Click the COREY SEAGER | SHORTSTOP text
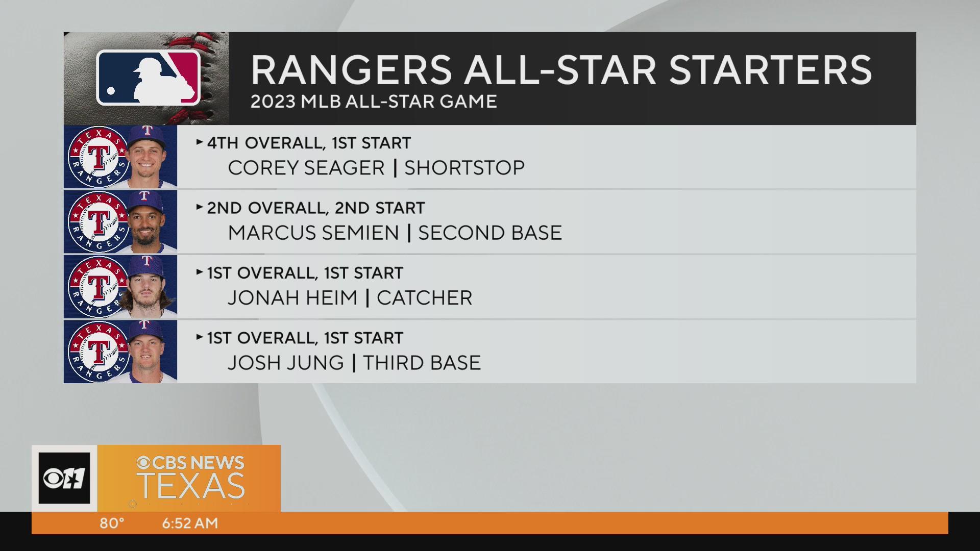 (x=376, y=168)
